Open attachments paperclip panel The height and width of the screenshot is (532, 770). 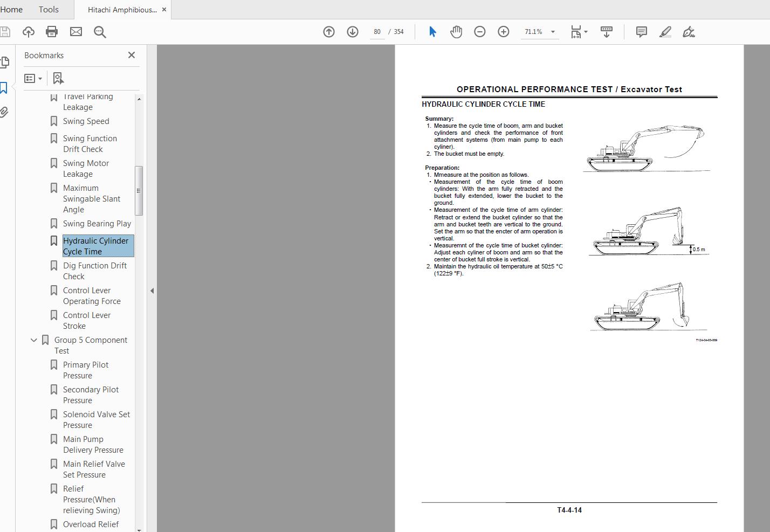[x=4, y=112]
